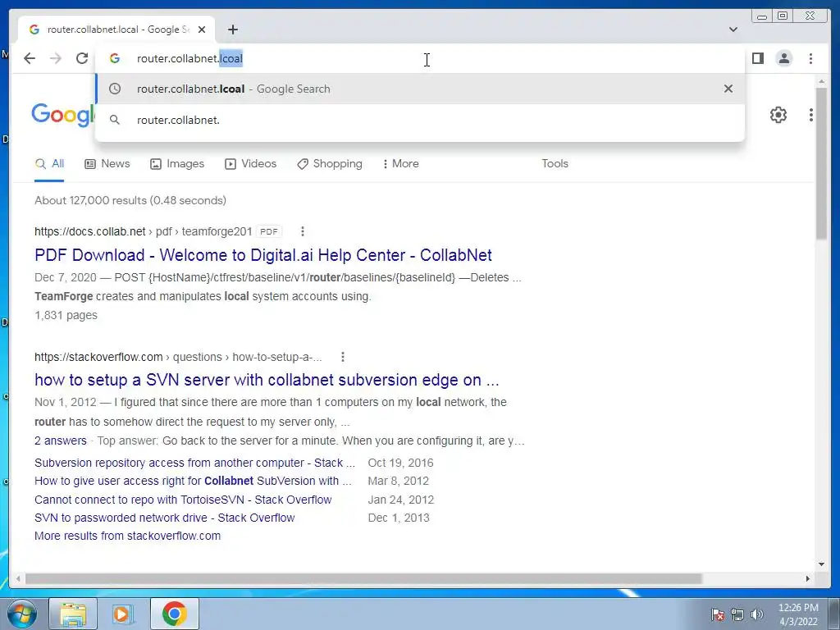Switch to the All results tab
Screen dimensions: 840x630
(49, 164)
